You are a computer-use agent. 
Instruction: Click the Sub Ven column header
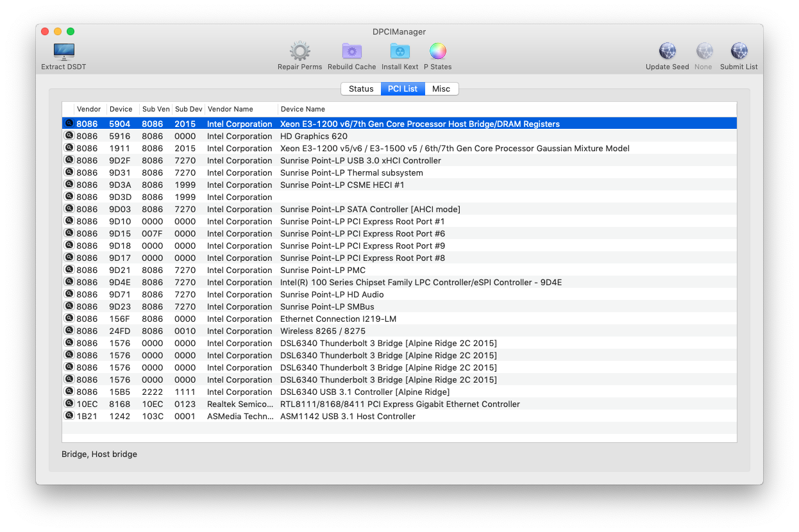pos(156,109)
